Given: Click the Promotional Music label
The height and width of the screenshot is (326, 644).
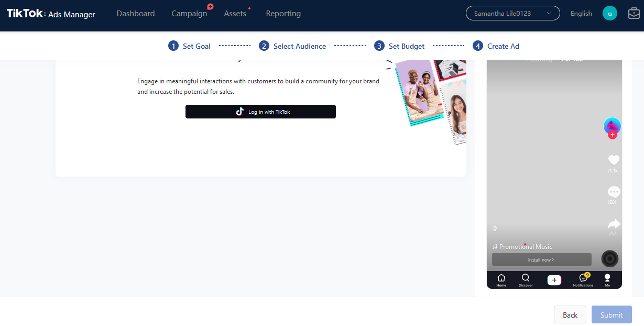Looking at the screenshot, I should pos(522,246).
